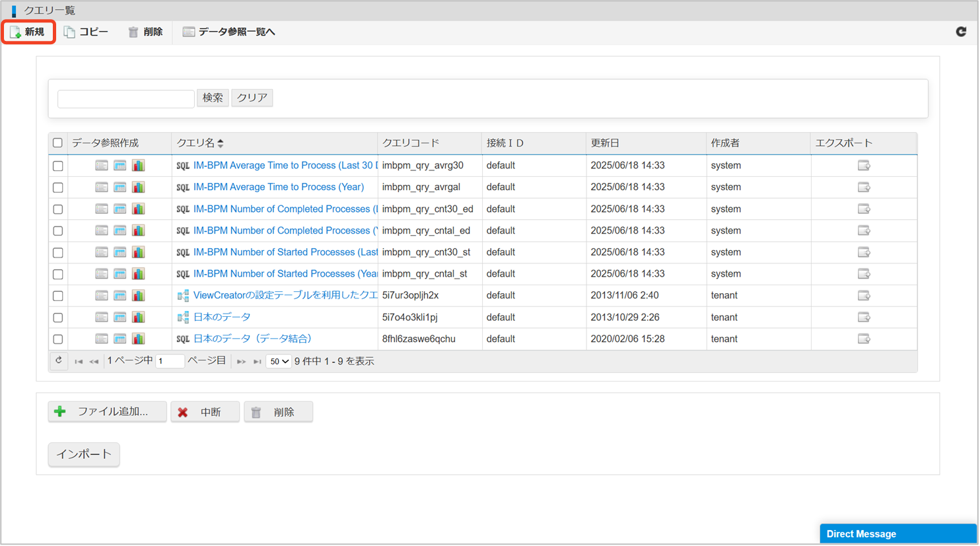
Task: Check the imbpm_qry_avrg30 row checkbox
Action: pos(58,166)
